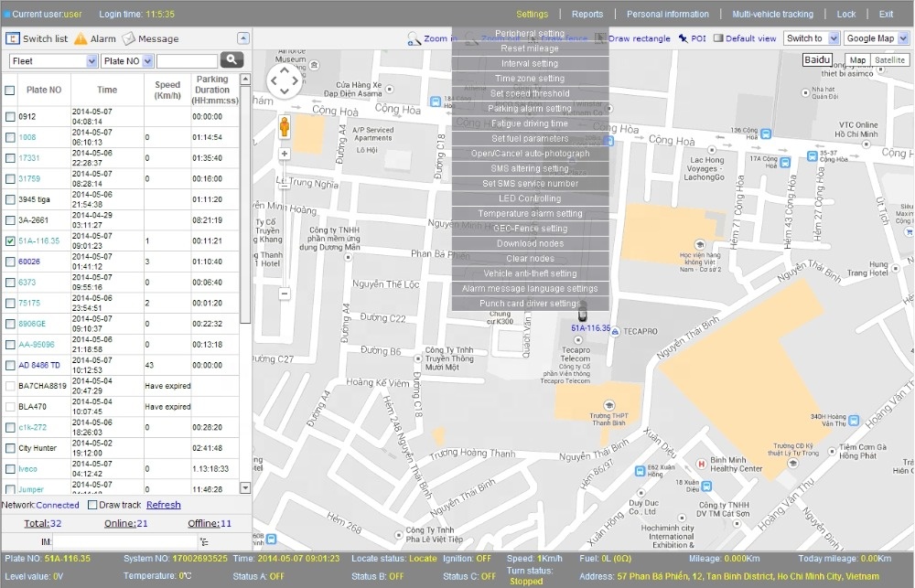Open the Switch to dropdown
915x588 pixels.
(812, 38)
